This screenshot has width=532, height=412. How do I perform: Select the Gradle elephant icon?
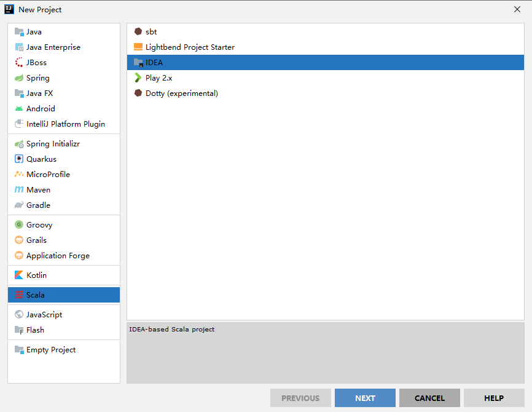point(19,205)
